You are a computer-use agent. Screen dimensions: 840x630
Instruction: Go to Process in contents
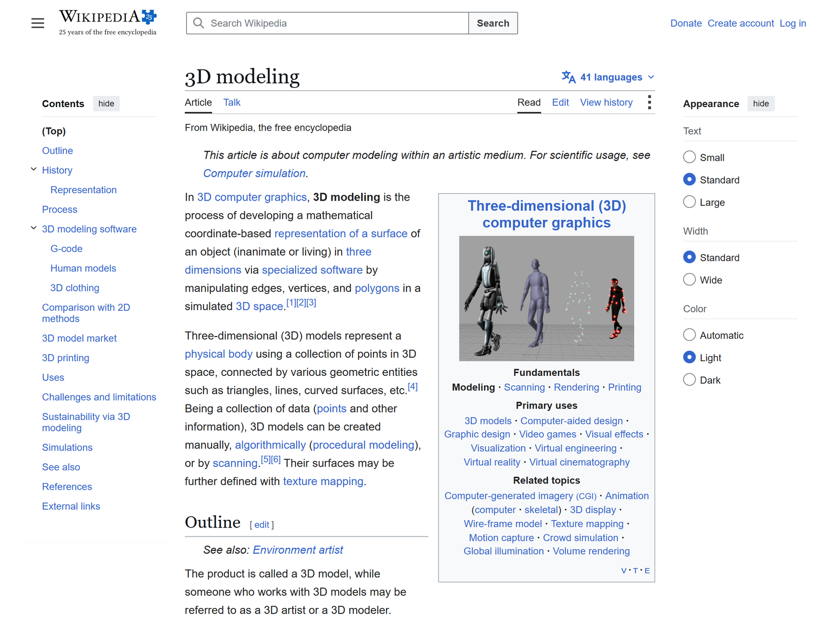(x=59, y=209)
